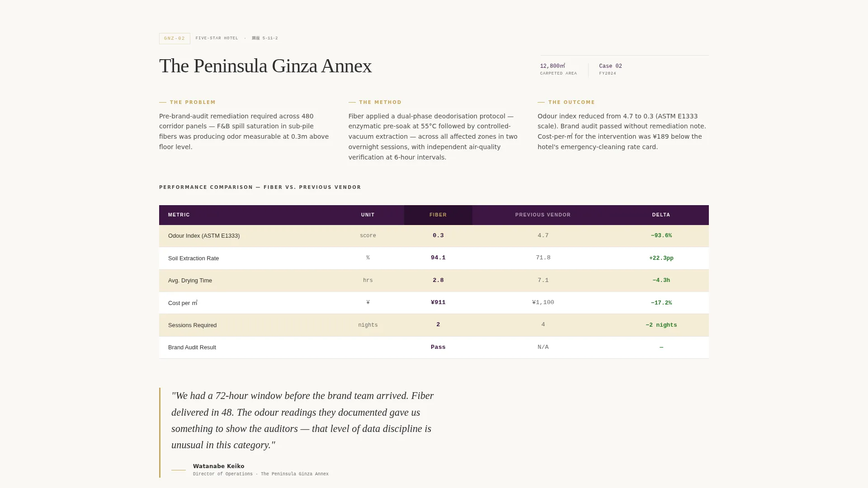
Task: Select the Sessions Required row label
Action: pos(192,325)
